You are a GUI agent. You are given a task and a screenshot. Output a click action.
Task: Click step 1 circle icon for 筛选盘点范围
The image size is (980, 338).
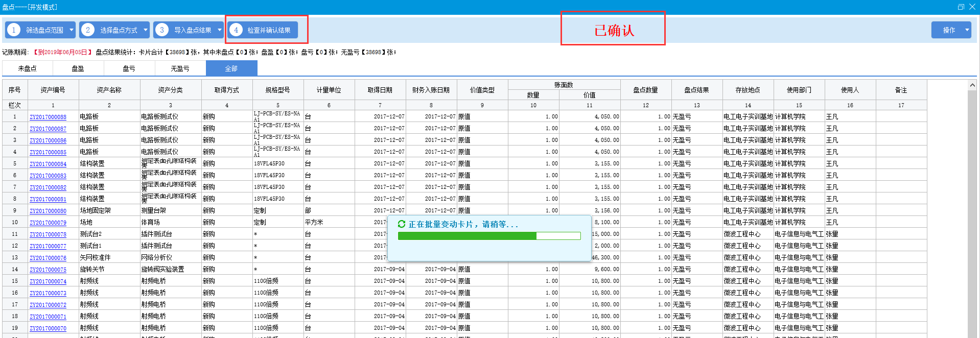14,30
